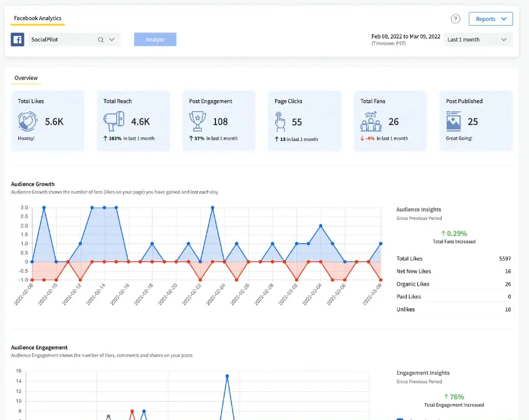Click the Unlikes row
The image size is (529, 420).
(x=453, y=310)
